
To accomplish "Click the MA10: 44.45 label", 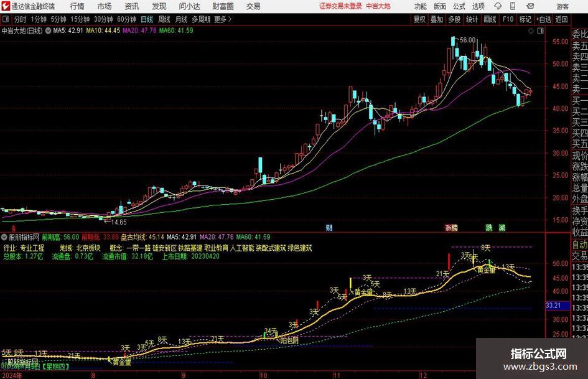I will [x=103, y=30].
